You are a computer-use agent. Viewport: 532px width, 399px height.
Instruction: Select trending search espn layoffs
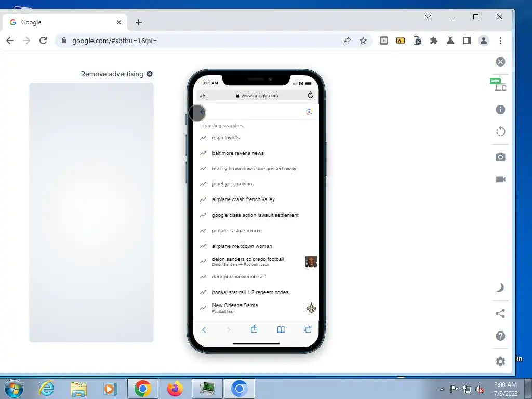(256, 137)
